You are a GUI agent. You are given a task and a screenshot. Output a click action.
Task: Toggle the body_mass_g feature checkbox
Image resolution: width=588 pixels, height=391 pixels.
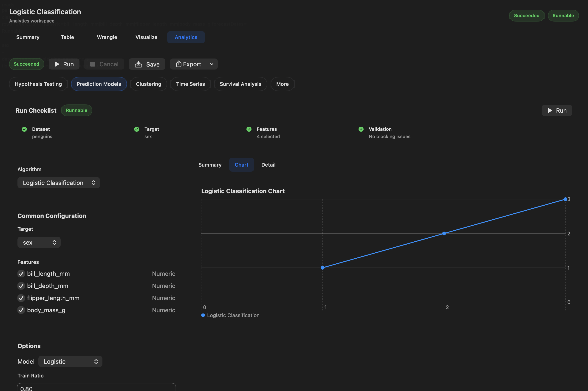point(21,310)
